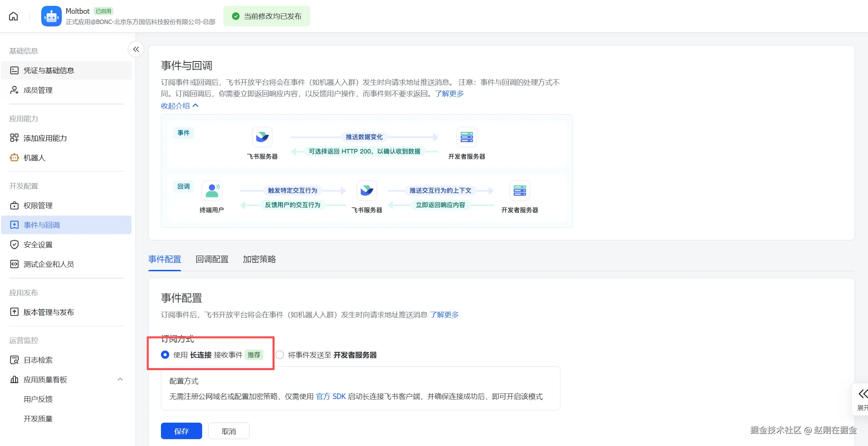Open 日志检索 via its search icon
Viewport: 868px width, 446px height.
click(14, 360)
